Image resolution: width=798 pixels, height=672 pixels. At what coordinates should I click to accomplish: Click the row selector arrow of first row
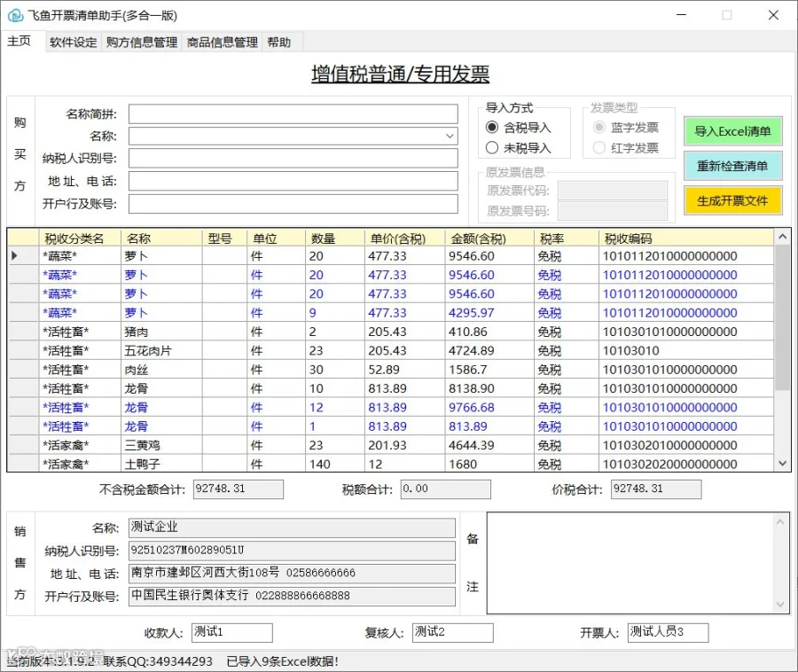[15, 255]
